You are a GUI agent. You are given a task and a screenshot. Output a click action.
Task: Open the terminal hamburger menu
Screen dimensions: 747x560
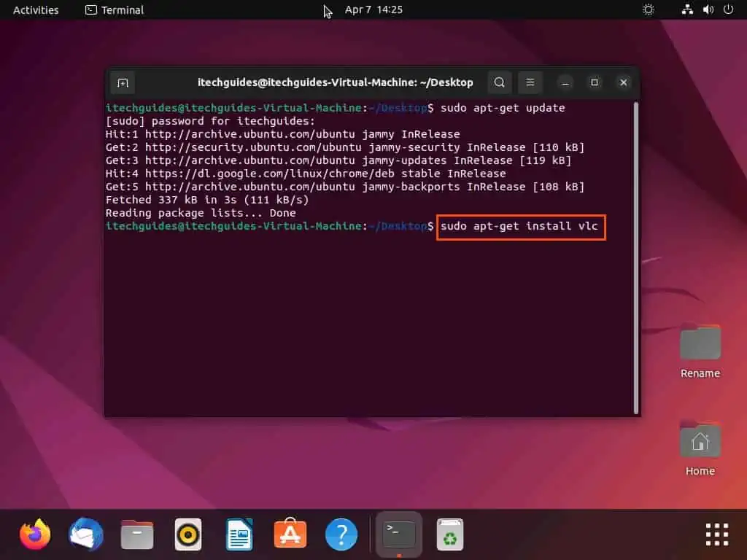(530, 82)
